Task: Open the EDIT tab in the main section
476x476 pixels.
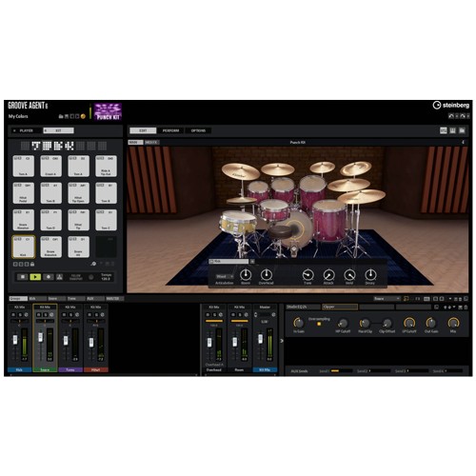Action: [x=143, y=130]
